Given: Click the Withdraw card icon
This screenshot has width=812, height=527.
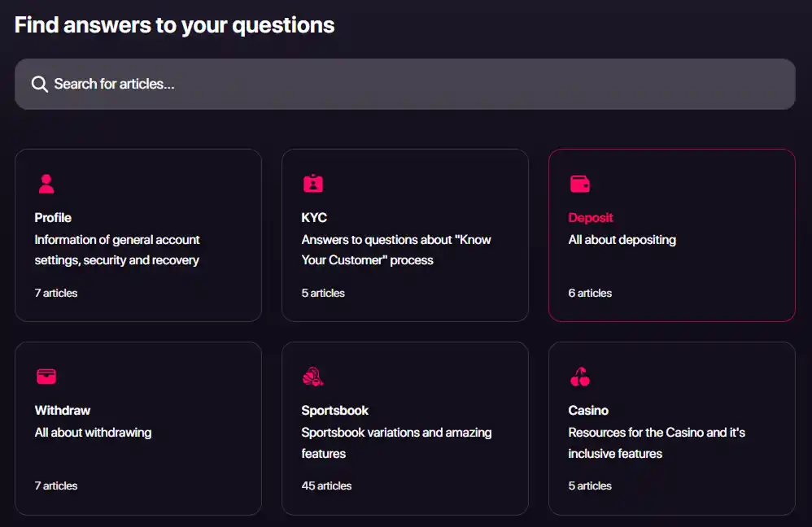Looking at the screenshot, I should [46, 377].
